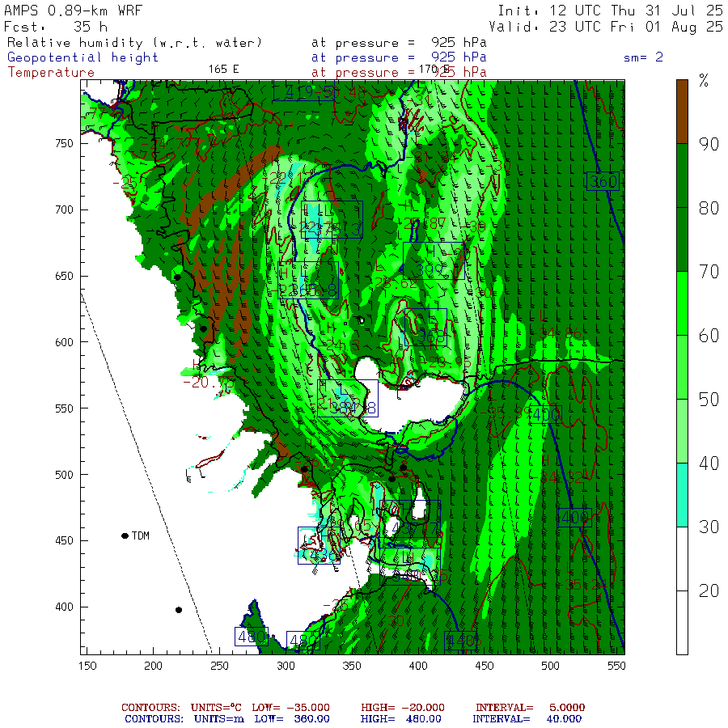The height and width of the screenshot is (728, 728).
Task: Choose the light green 40-50% legend swatch
Action: coord(682,431)
